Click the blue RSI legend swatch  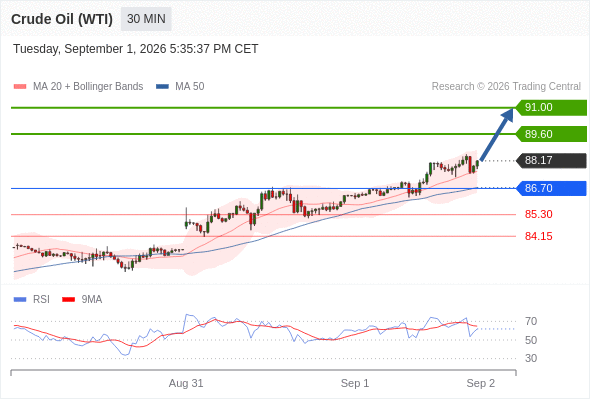(20, 300)
